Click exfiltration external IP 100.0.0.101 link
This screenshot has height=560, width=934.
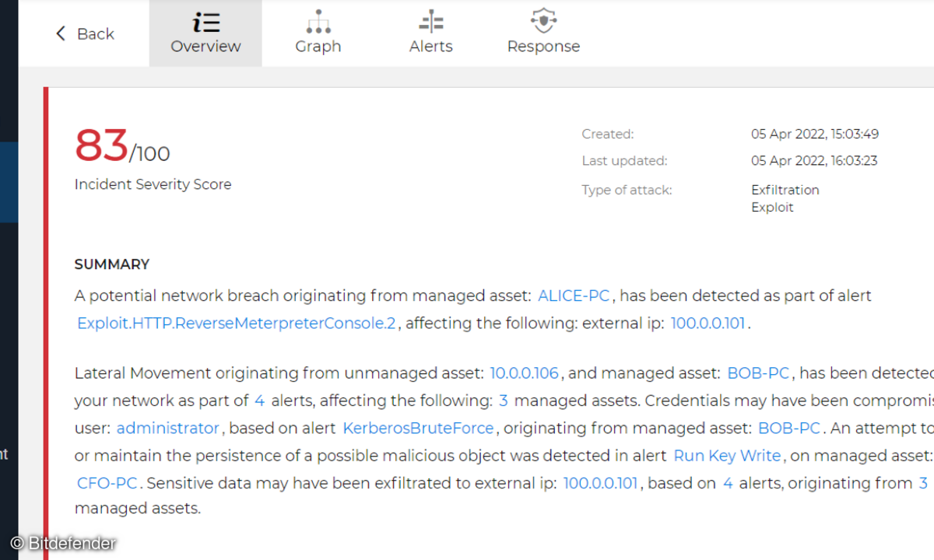pyautogui.click(x=601, y=483)
